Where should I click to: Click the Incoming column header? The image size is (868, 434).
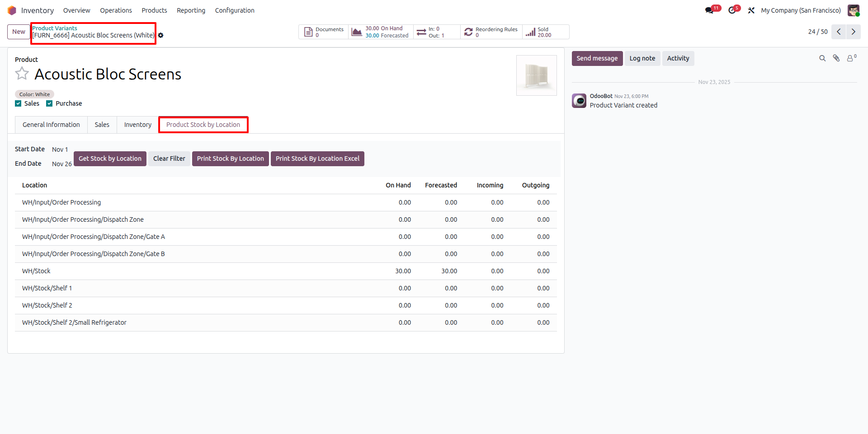tap(490, 185)
